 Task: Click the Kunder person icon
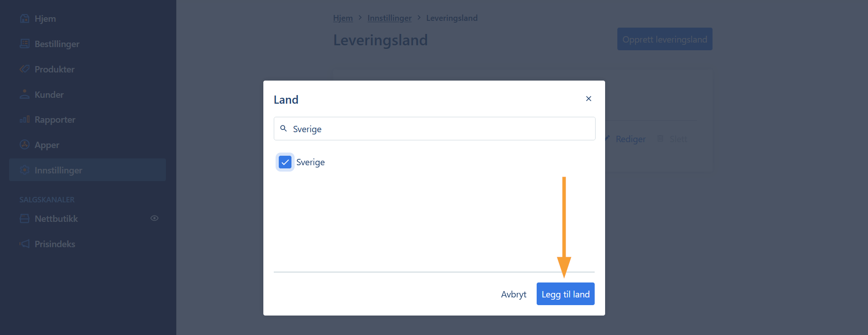[24, 94]
